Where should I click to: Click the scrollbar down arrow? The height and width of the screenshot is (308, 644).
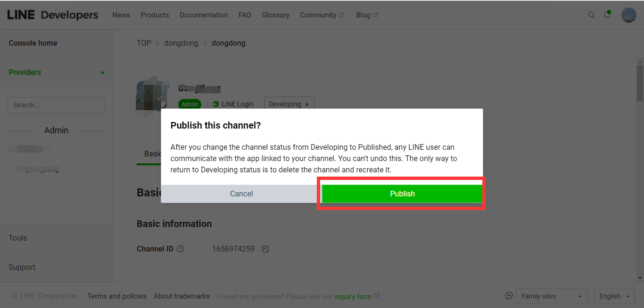[x=640, y=278]
